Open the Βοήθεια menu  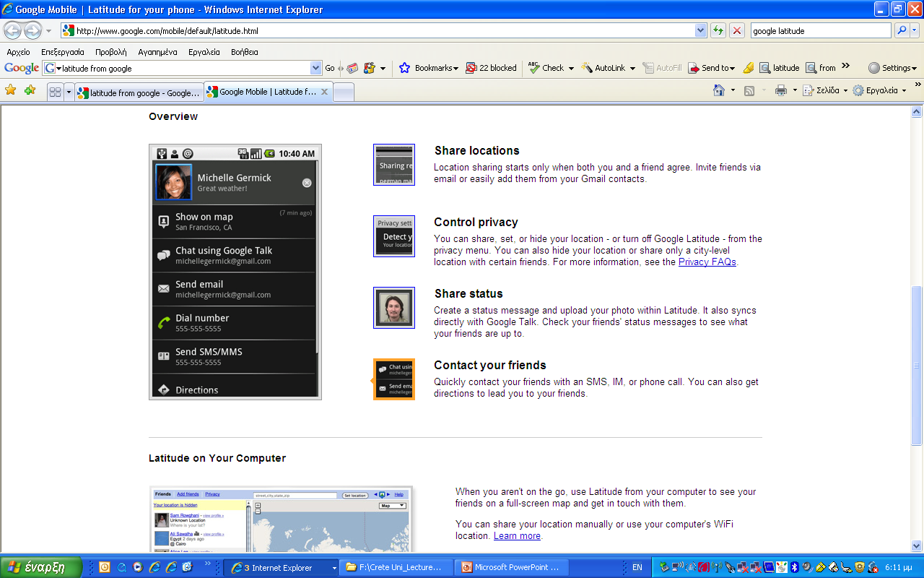[245, 52]
